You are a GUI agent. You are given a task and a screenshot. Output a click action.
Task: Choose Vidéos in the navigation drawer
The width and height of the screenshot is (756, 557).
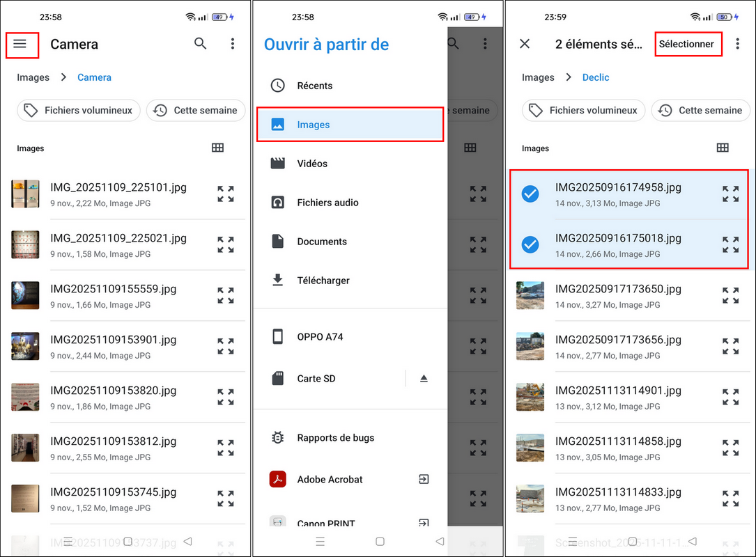(x=311, y=164)
